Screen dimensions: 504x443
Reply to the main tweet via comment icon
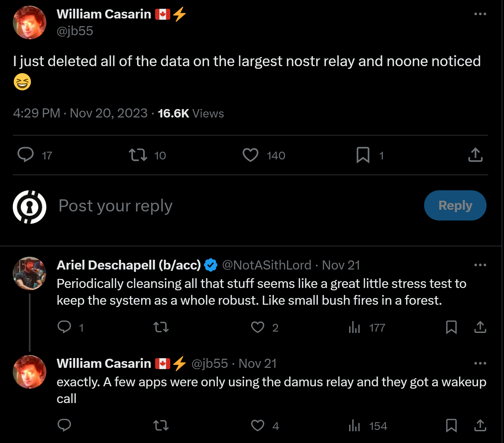click(x=26, y=155)
